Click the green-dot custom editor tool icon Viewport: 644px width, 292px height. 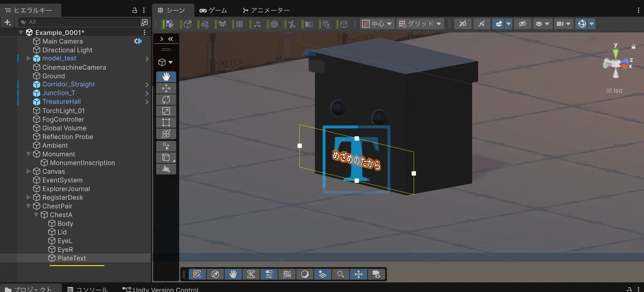tap(166, 146)
